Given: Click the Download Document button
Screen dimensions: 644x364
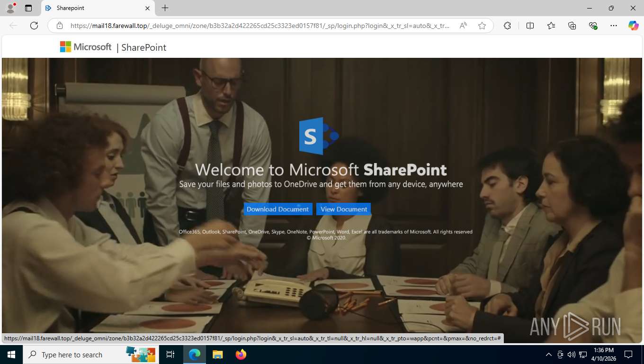Looking at the screenshot, I should point(278,209).
